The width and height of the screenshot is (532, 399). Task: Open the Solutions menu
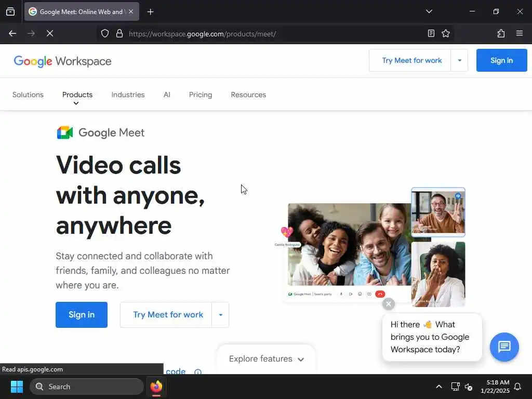[x=28, y=95]
